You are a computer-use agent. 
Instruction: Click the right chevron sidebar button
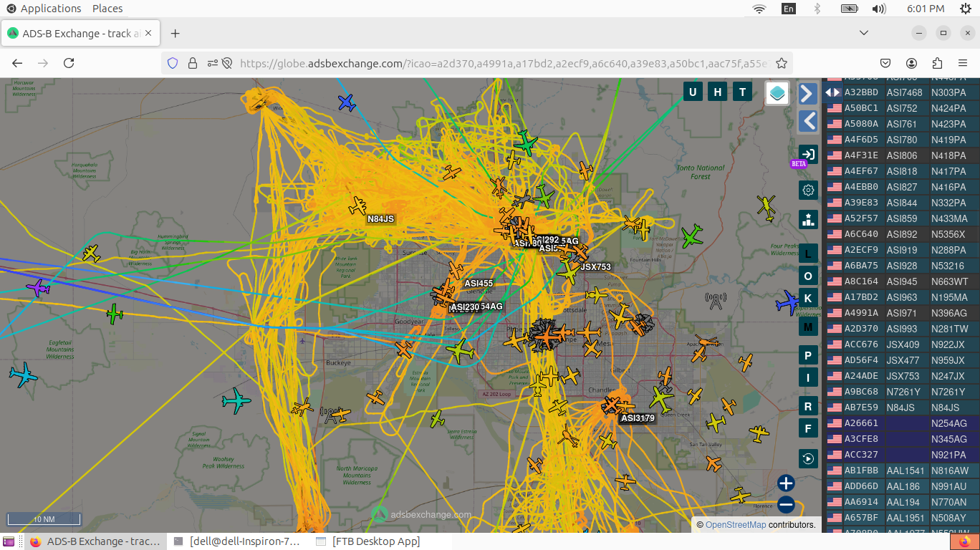(808, 94)
